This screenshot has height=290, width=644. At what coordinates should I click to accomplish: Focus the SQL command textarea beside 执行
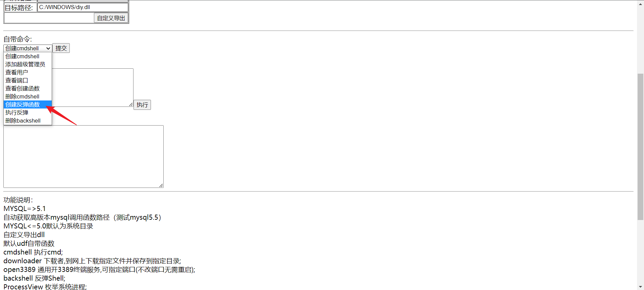point(92,87)
